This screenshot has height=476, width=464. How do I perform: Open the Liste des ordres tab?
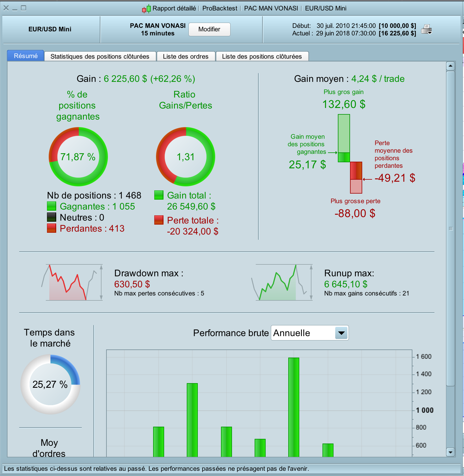[x=186, y=56]
